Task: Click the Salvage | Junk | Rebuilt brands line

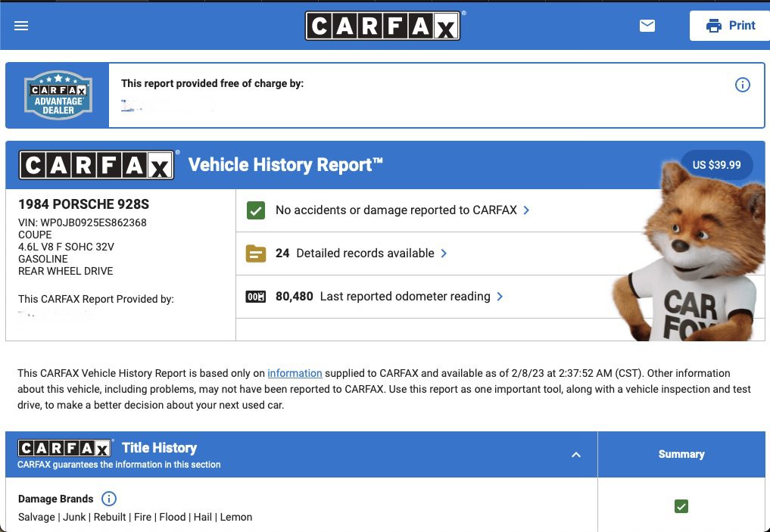Action: click(x=135, y=517)
